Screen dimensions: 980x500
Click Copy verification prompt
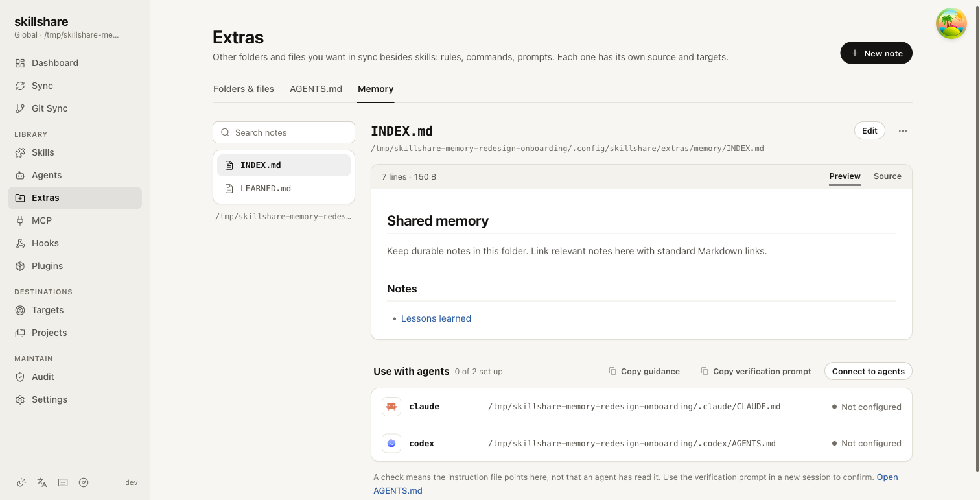[x=756, y=372]
